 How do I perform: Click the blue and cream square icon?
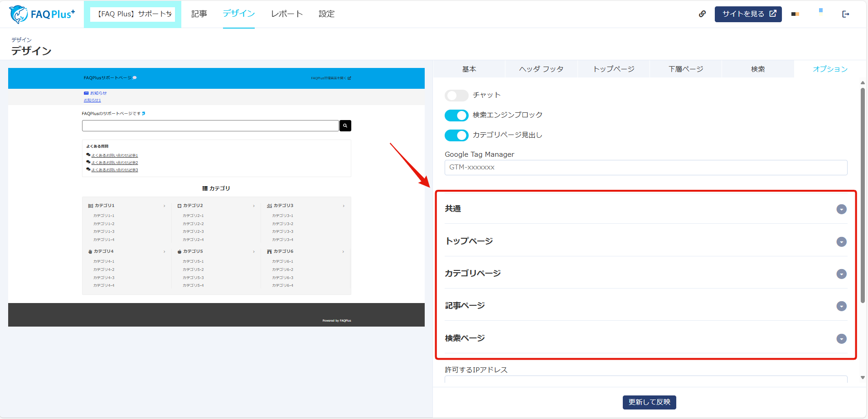(820, 11)
